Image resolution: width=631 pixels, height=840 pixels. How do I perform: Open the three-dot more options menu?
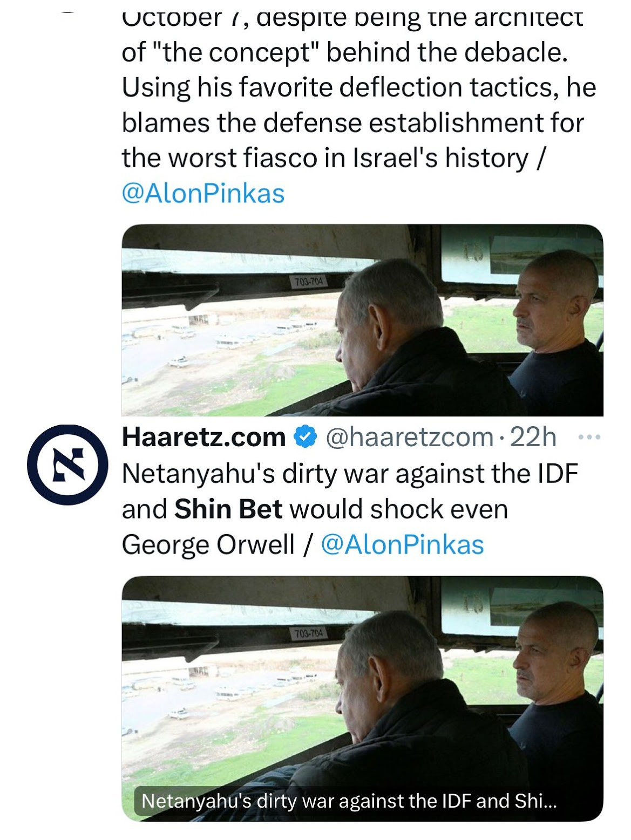pos(589,437)
